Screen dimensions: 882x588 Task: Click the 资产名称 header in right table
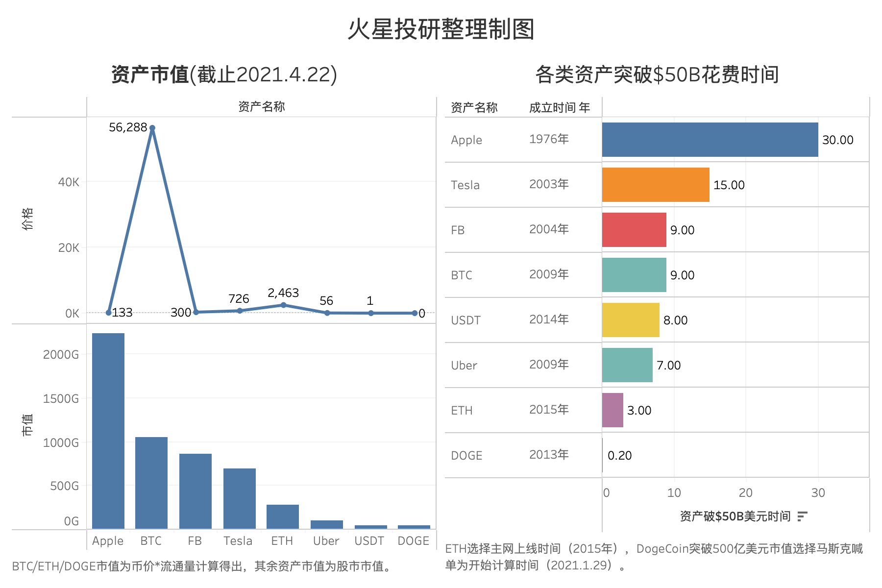click(x=474, y=108)
